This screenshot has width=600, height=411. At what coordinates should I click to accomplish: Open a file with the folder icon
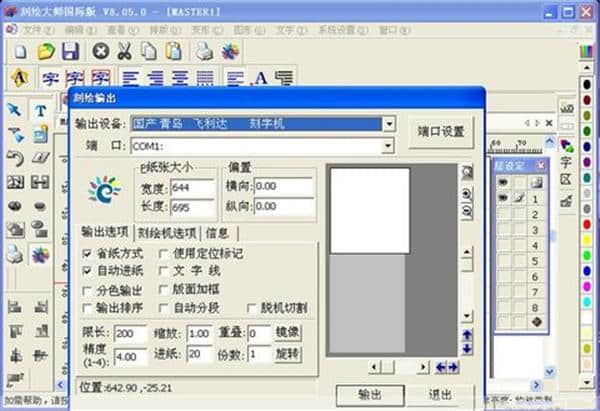46,51
